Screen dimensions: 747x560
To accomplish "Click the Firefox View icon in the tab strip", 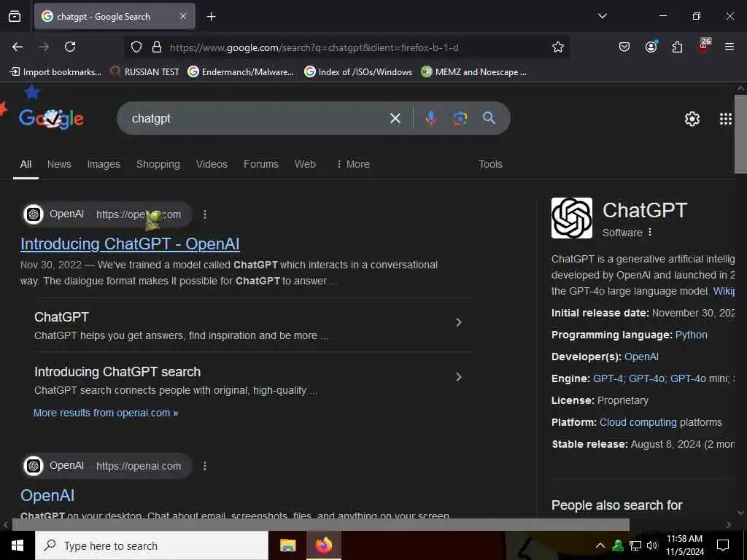I will [15, 17].
